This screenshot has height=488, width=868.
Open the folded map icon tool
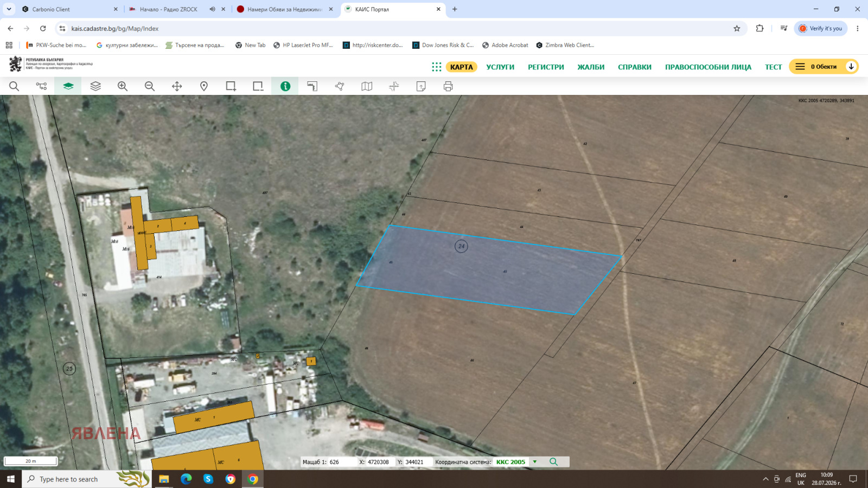click(x=367, y=86)
